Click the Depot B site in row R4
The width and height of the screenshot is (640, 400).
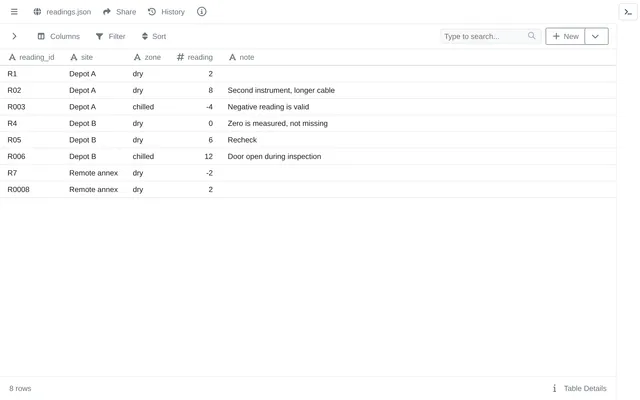82,123
